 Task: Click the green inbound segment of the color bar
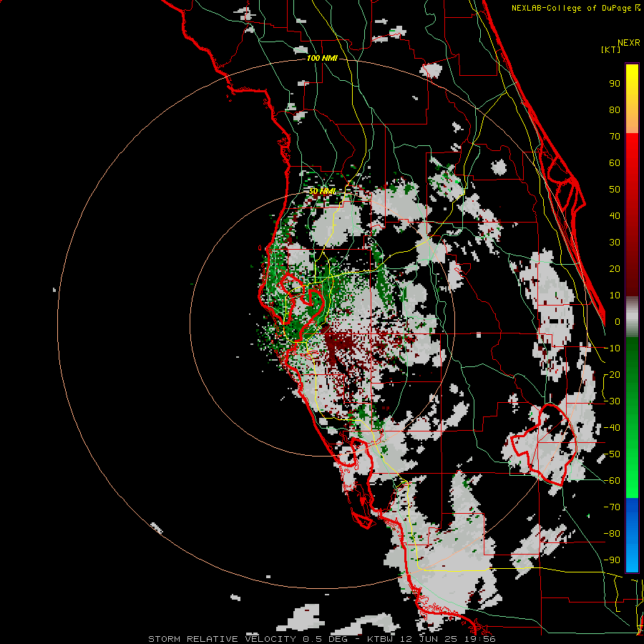632,418
